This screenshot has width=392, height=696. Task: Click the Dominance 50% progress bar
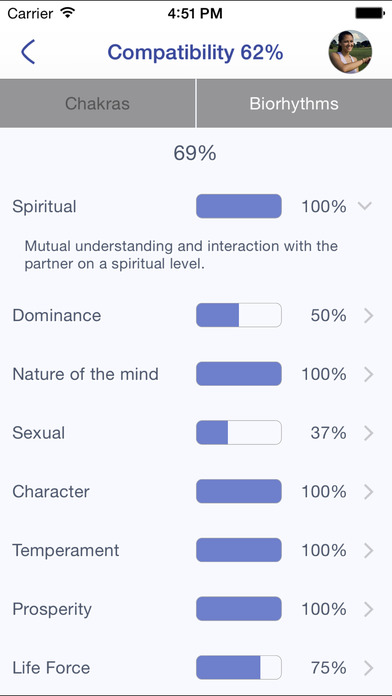click(239, 315)
